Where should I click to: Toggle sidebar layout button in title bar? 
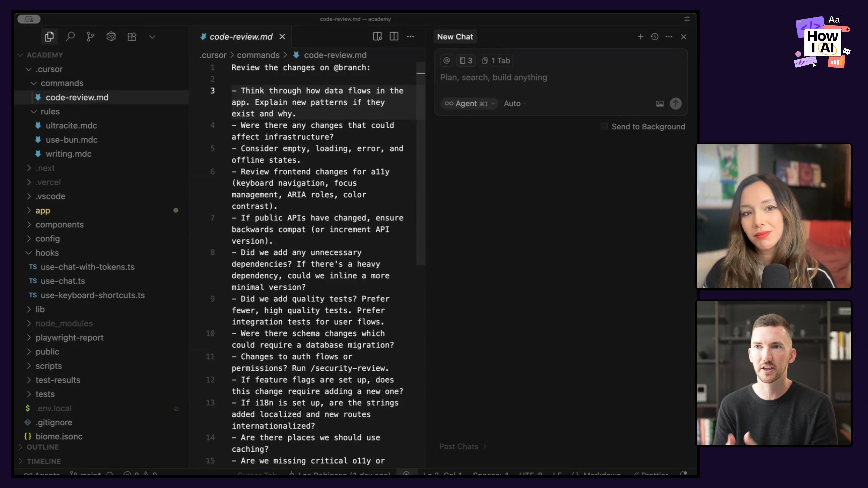(x=29, y=19)
